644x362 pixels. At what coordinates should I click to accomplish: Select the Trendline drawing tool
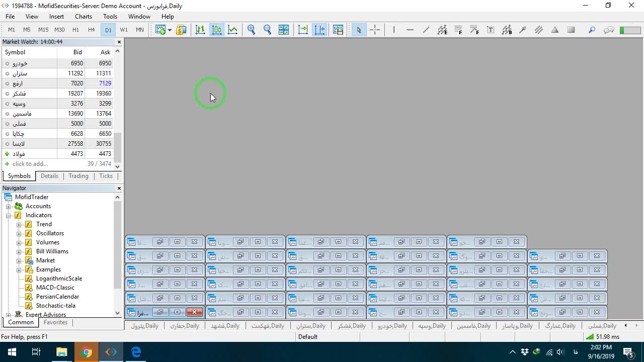pos(426,30)
